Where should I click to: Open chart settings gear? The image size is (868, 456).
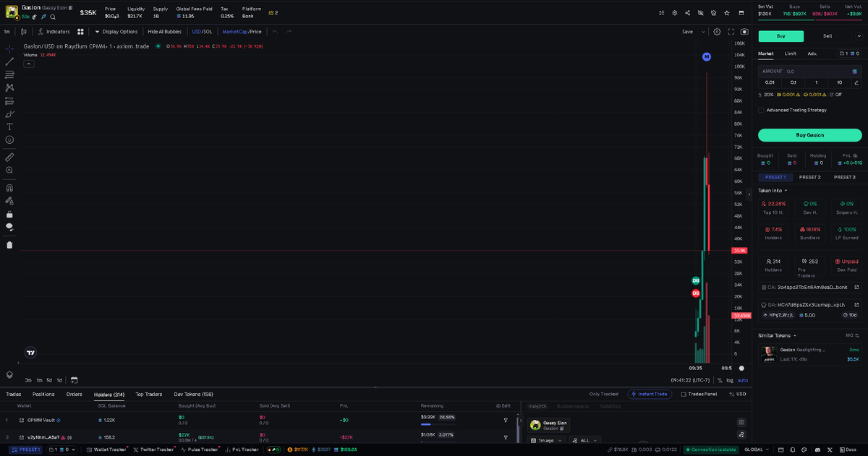(717, 32)
